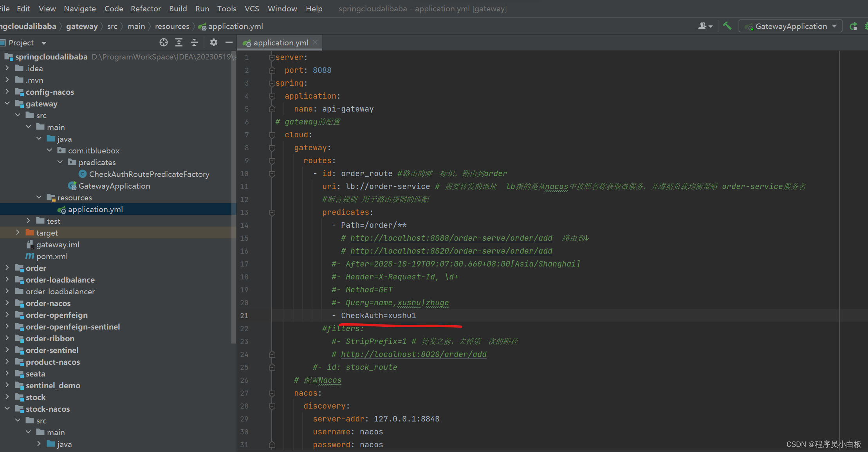Image resolution: width=868 pixels, height=452 pixels.
Task: Open the Refactor menu
Action: [x=145, y=9]
